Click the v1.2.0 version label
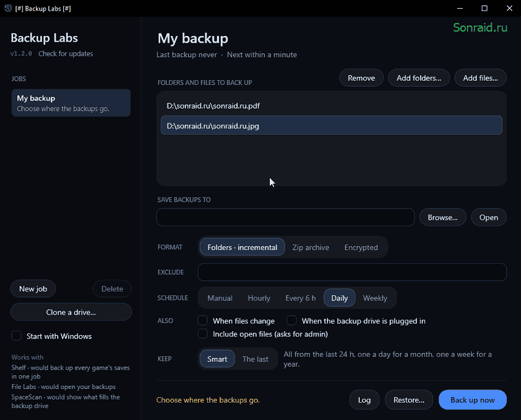Image resolution: width=521 pixels, height=420 pixels. click(x=21, y=53)
